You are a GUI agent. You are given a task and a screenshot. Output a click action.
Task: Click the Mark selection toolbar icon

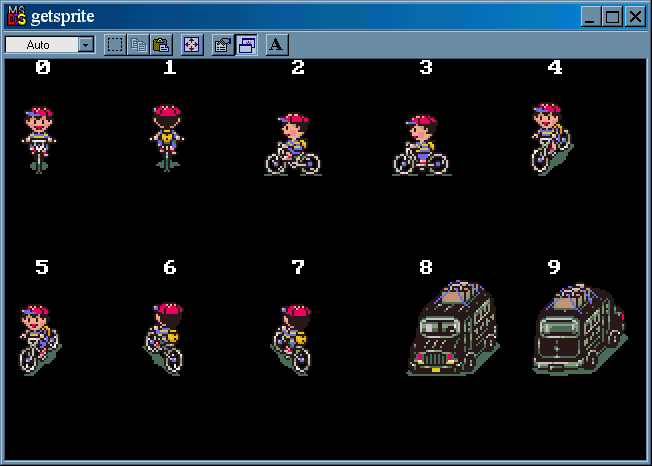click(x=115, y=44)
